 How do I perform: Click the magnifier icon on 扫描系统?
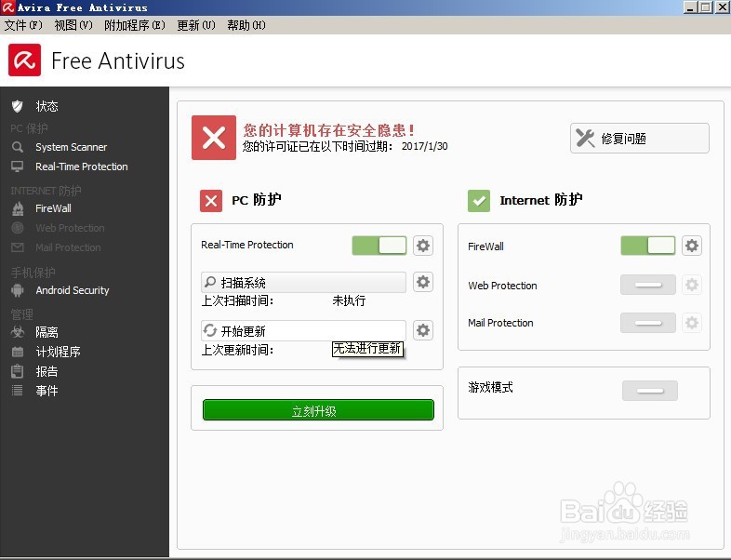210,282
